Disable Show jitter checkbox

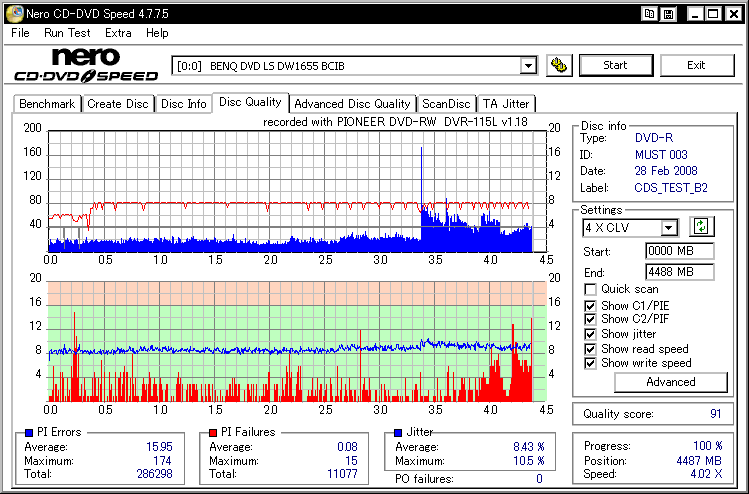coord(590,334)
